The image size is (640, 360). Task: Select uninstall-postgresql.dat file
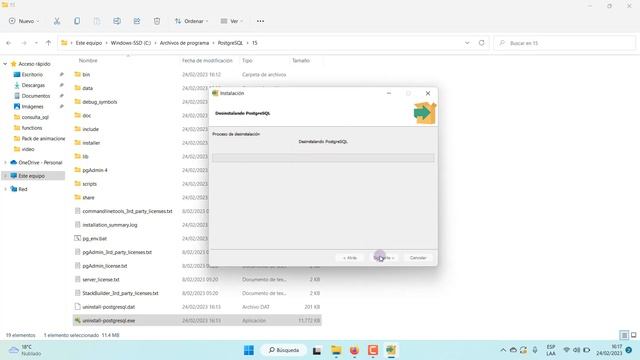point(108,307)
